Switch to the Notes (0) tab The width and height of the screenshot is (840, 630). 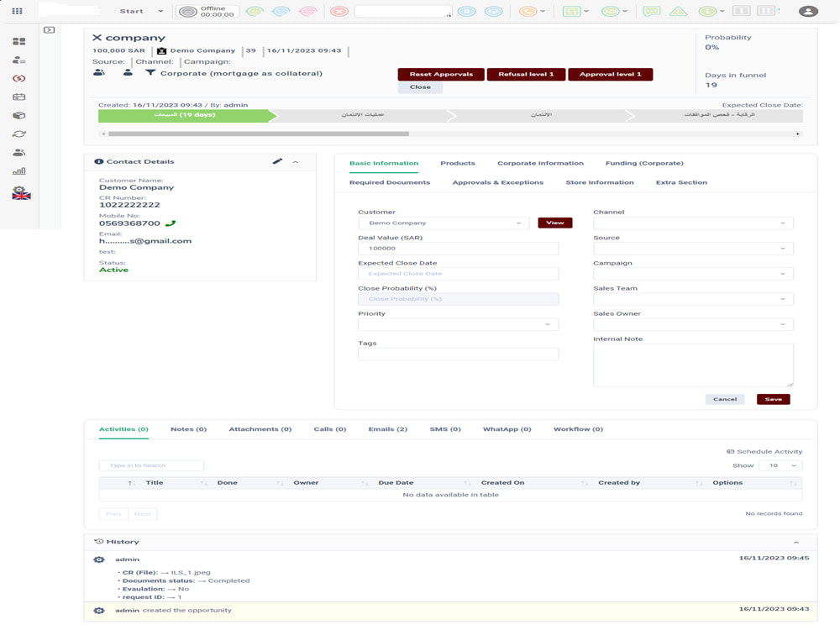click(188, 429)
